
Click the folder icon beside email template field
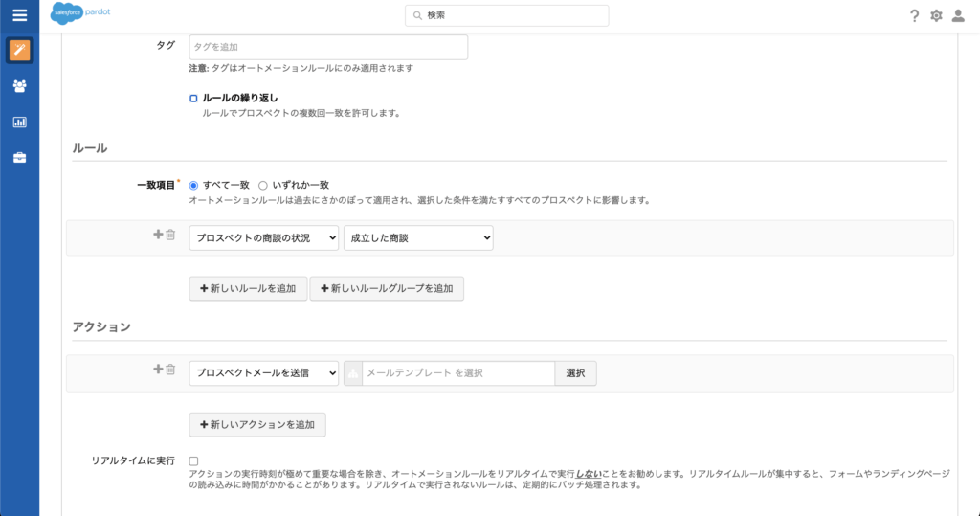point(353,373)
